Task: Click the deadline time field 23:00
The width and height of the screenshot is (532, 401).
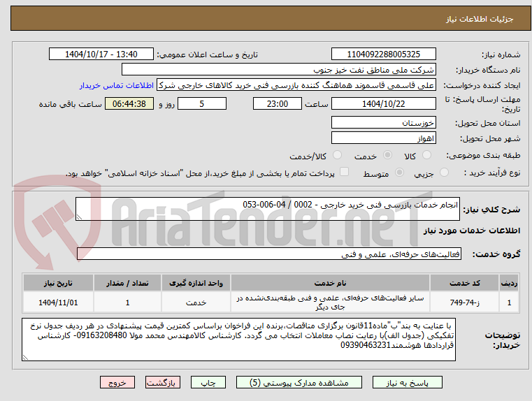Action: (278, 103)
